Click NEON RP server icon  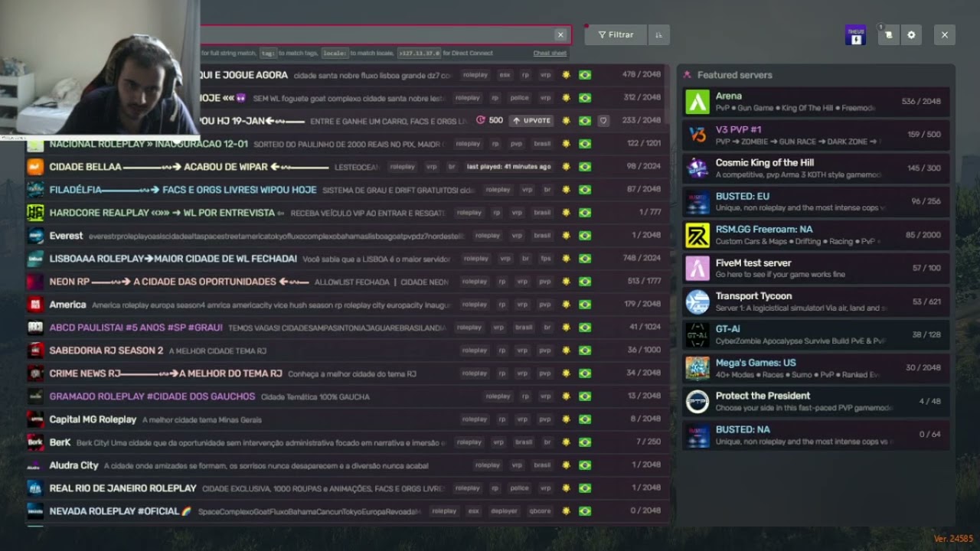click(35, 282)
